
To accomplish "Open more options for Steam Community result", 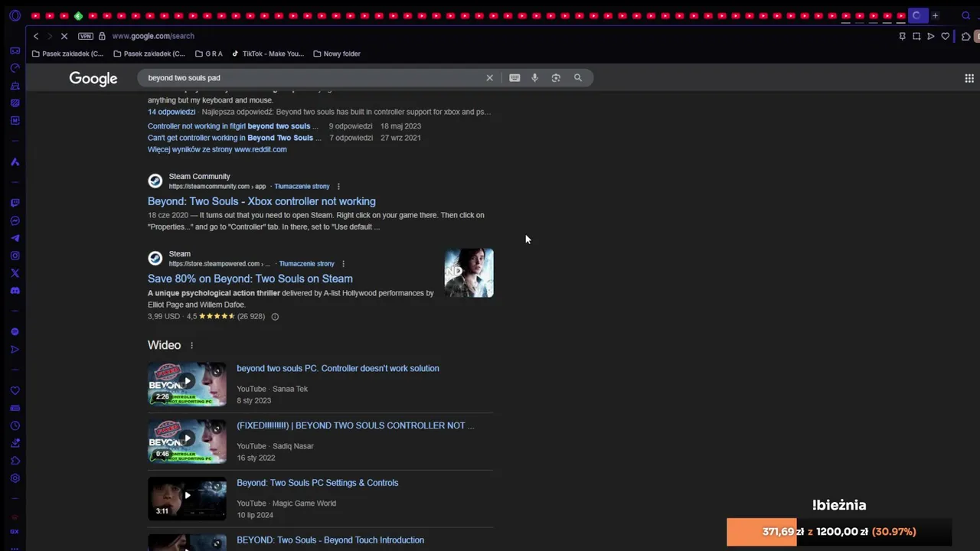I will (x=338, y=186).
